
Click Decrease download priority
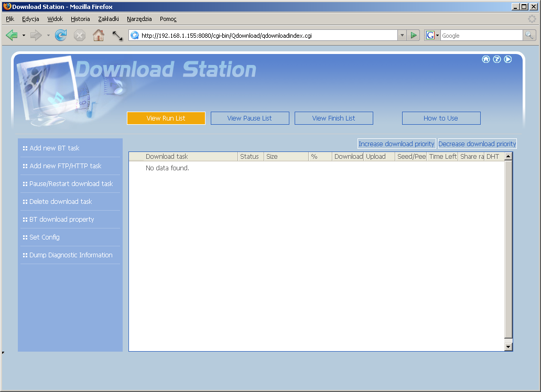pyautogui.click(x=477, y=144)
